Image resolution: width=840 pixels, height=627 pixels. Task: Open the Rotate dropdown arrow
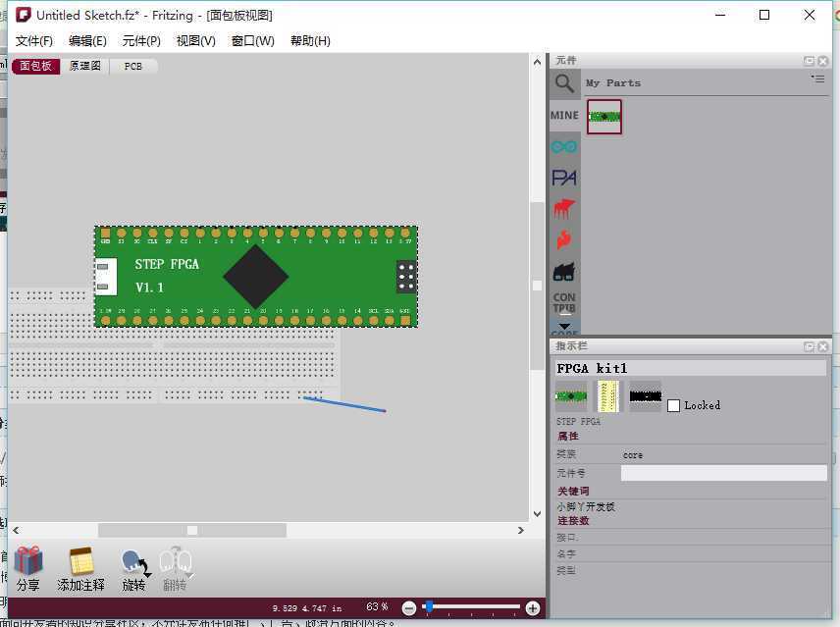(148, 575)
